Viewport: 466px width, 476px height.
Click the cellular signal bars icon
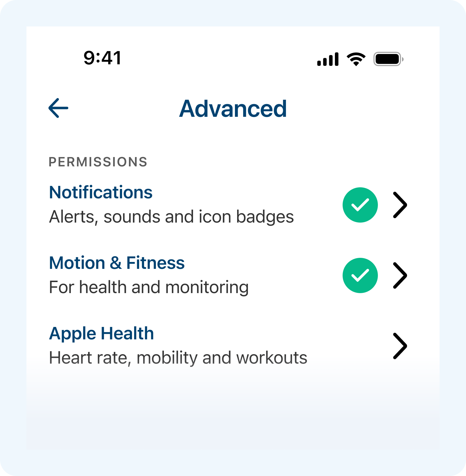point(328,59)
